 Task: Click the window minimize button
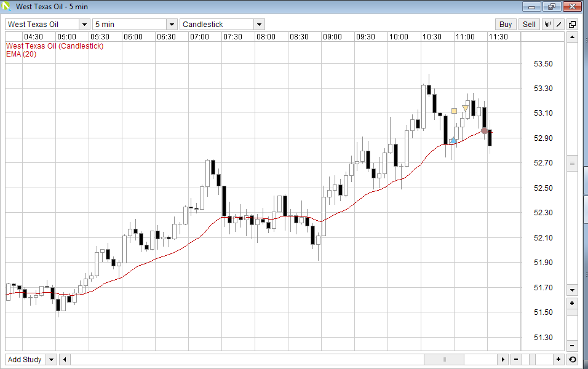[x=532, y=6]
